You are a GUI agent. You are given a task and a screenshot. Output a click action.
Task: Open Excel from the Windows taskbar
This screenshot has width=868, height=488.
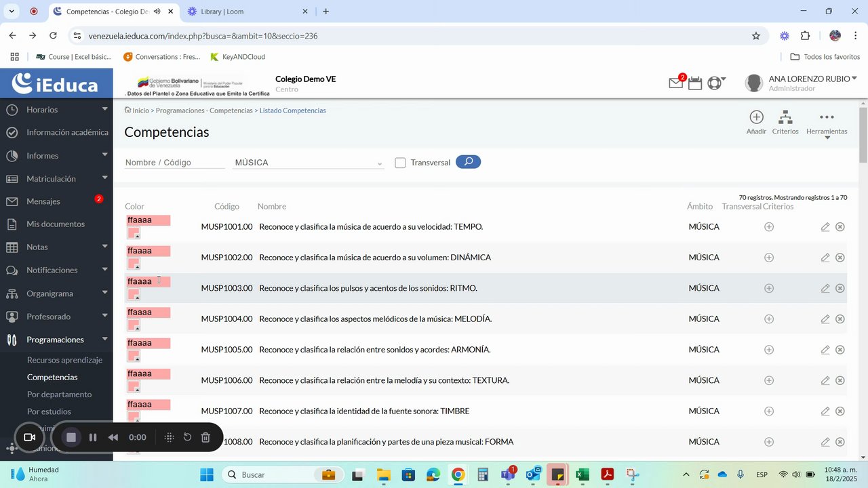(582, 474)
